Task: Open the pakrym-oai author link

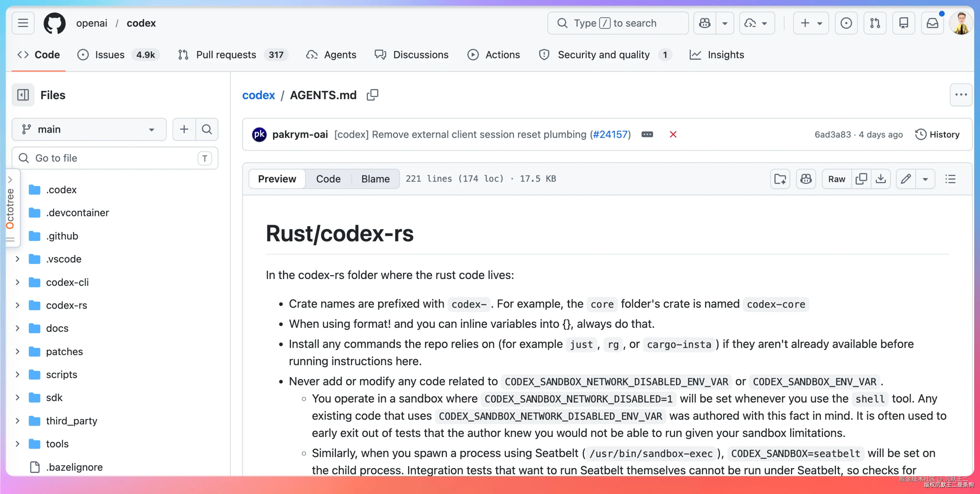Action: (300, 135)
